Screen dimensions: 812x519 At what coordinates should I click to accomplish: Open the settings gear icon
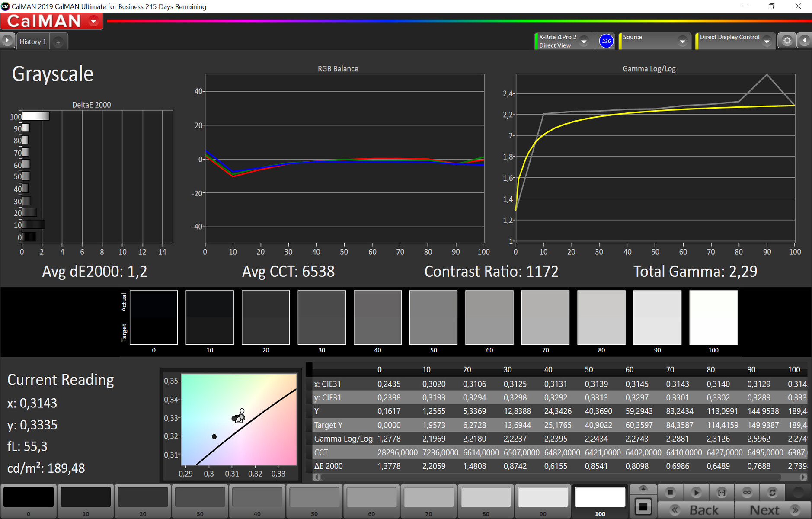(x=787, y=41)
